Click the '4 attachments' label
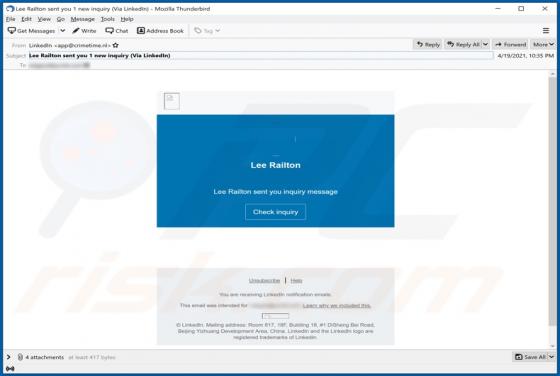 tap(45, 357)
